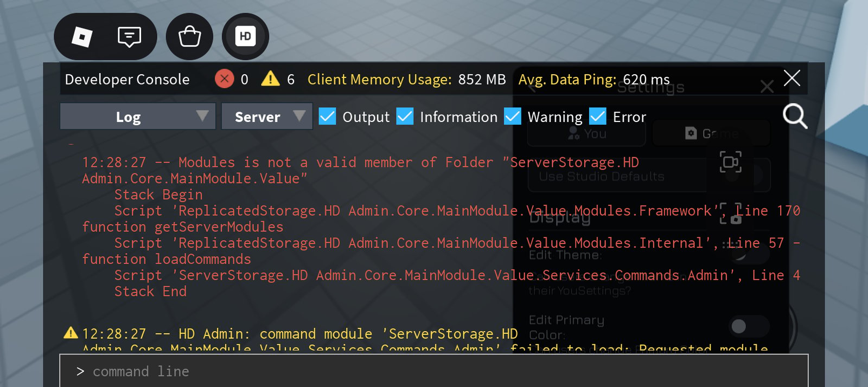
Task: Open the chat bubble icon
Action: pos(129,37)
